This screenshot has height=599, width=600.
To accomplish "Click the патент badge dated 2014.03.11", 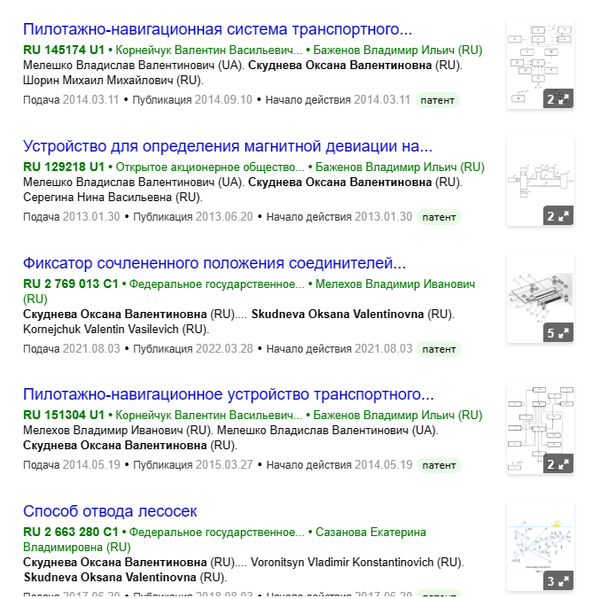I will pos(437,100).
